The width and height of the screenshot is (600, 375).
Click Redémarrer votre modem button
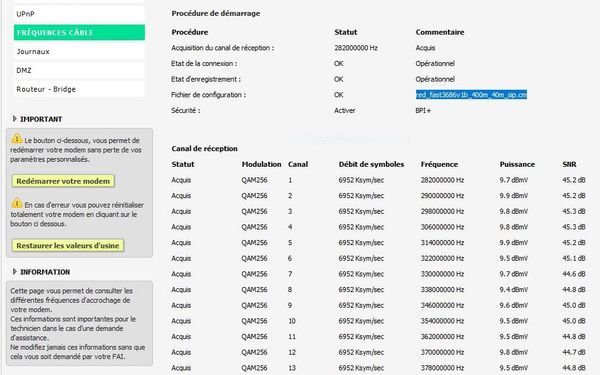(x=63, y=181)
